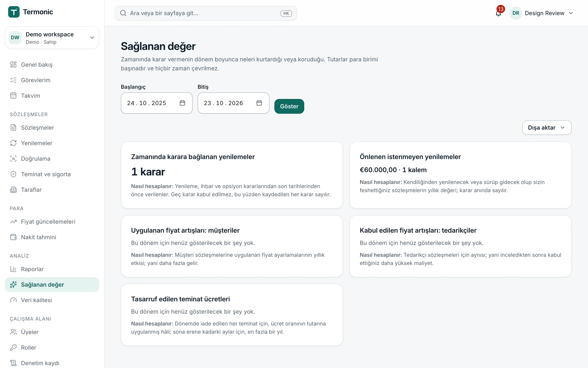Select Sağlanan değer in the sidebar
Image resolution: width=588 pixels, height=368 pixels.
[x=52, y=285]
